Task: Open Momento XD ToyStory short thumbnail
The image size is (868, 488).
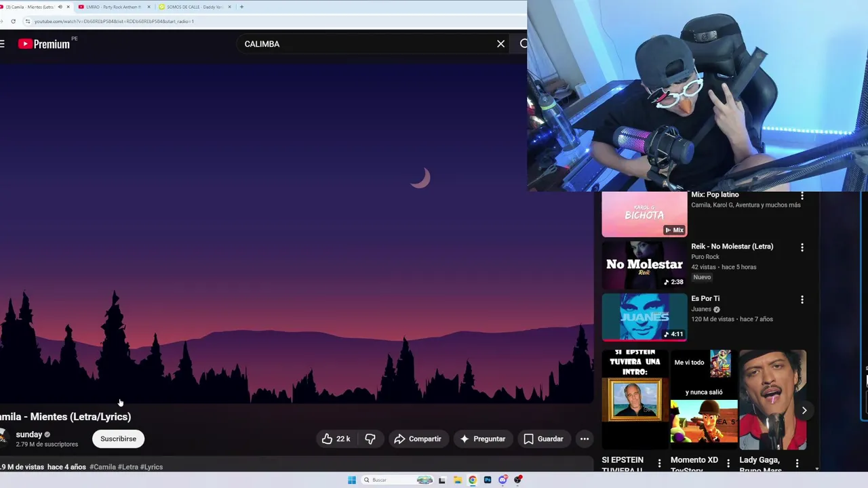Action: [704, 400]
